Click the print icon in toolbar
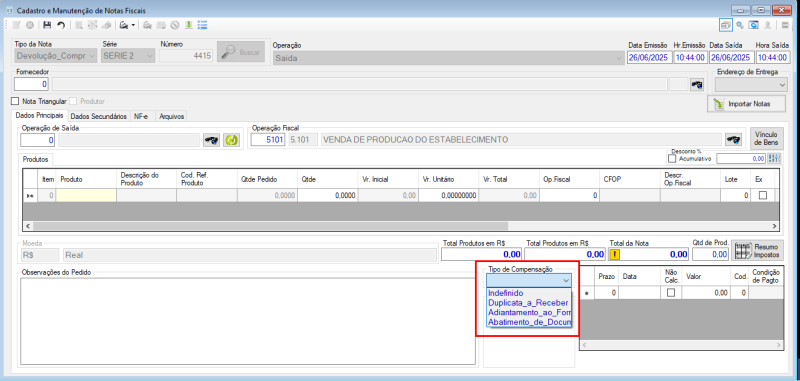Screen dimensions: 800x381 123,25
